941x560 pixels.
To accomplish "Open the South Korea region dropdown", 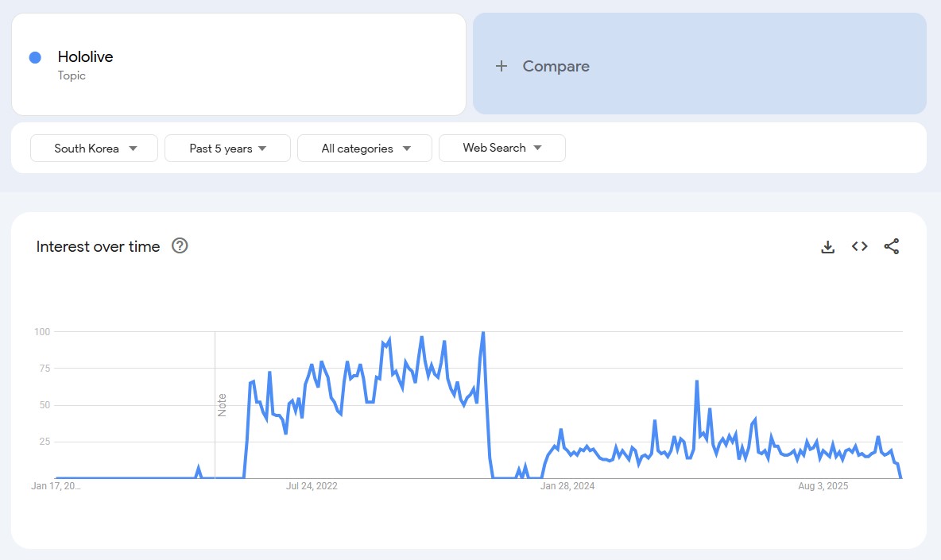I will [x=95, y=148].
